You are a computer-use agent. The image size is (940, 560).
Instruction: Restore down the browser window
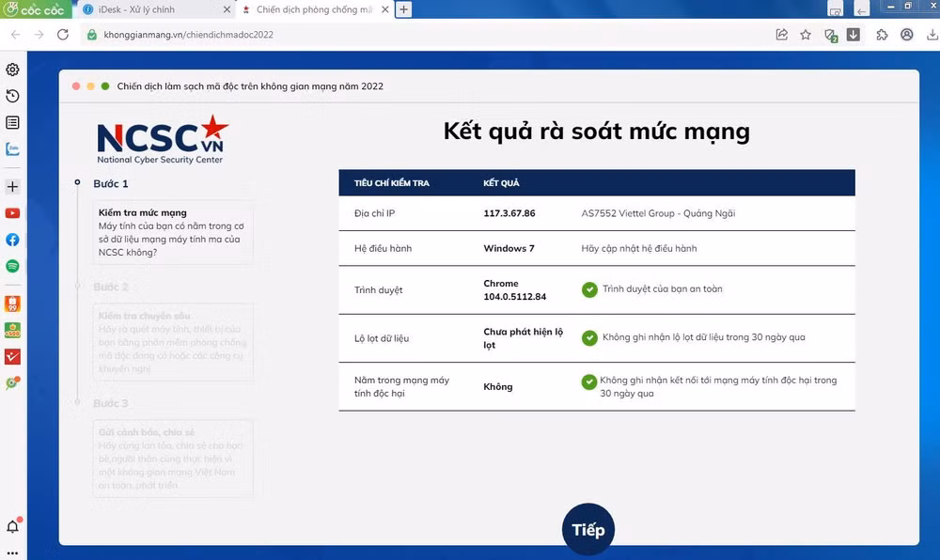click(908, 6)
